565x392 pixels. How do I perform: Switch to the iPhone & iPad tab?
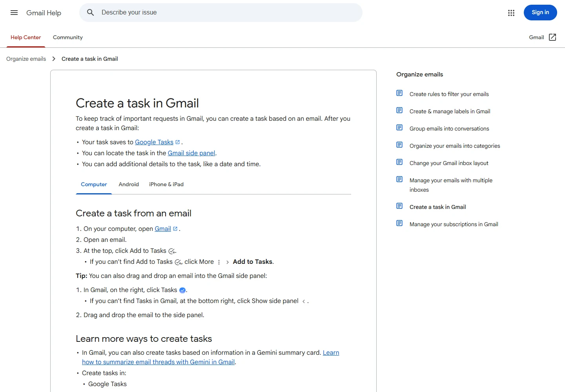tap(166, 185)
